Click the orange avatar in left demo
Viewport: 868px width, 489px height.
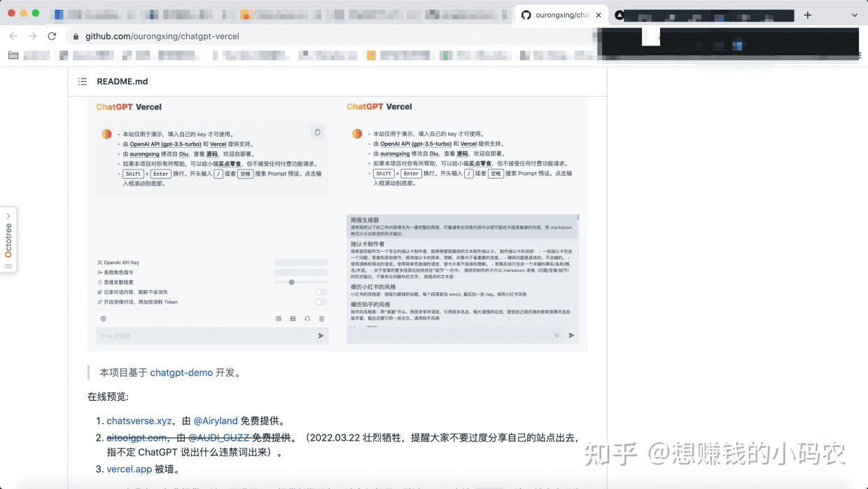[106, 134]
